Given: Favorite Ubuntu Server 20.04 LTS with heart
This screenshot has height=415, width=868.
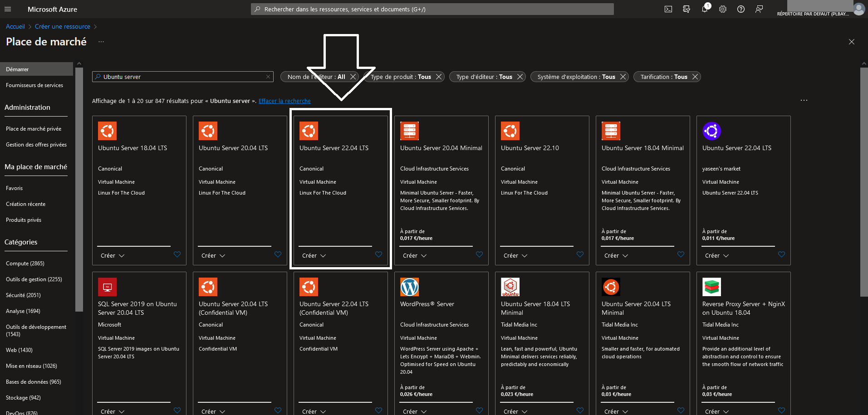Looking at the screenshot, I should 278,254.
